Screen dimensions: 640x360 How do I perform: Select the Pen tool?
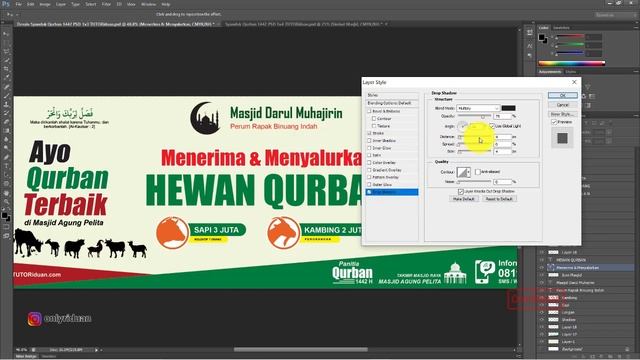click(x=6, y=157)
